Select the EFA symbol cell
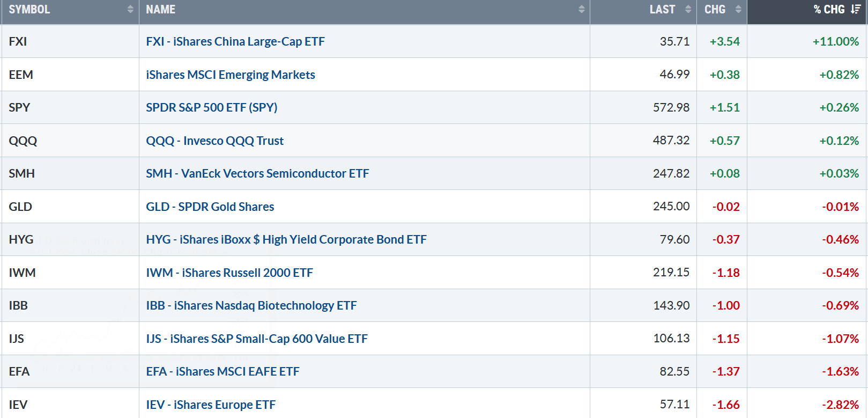 (x=70, y=371)
